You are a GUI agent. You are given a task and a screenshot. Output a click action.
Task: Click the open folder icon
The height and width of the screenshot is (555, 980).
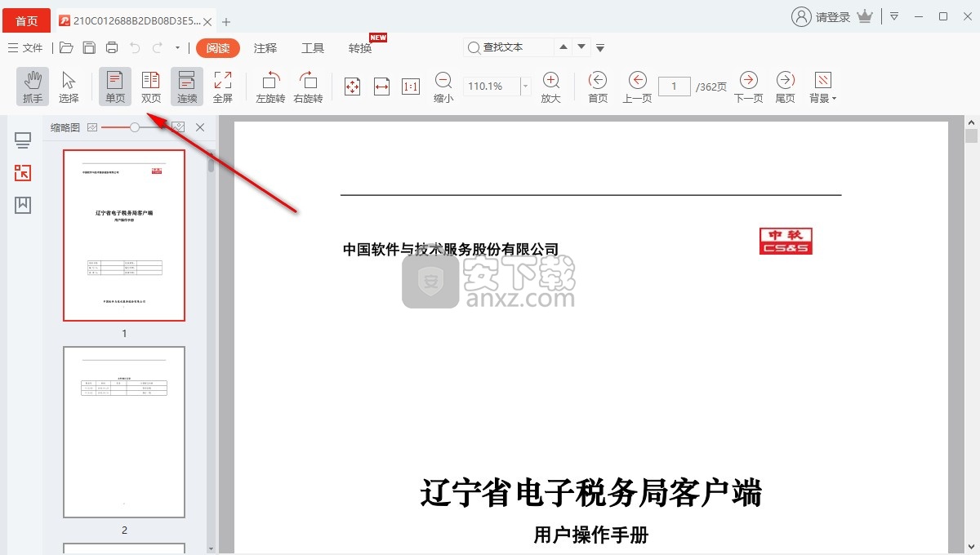tap(66, 48)
